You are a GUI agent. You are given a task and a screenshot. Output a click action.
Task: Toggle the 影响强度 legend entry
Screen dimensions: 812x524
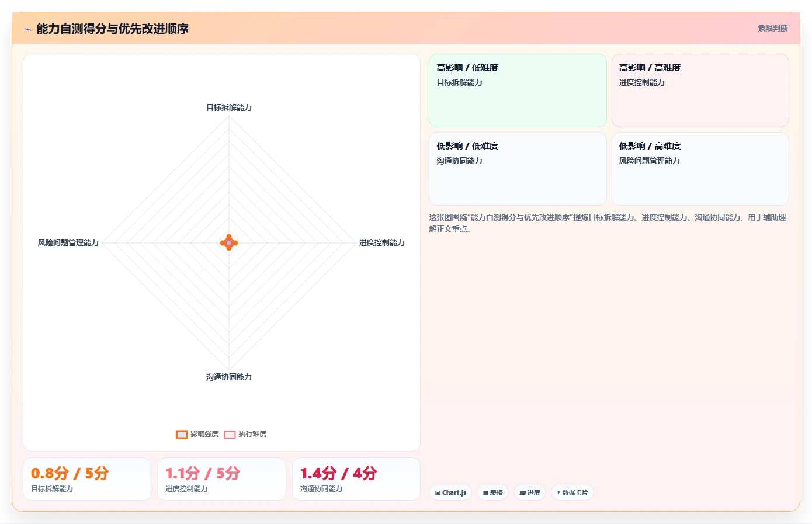click(x=197, y=434)
